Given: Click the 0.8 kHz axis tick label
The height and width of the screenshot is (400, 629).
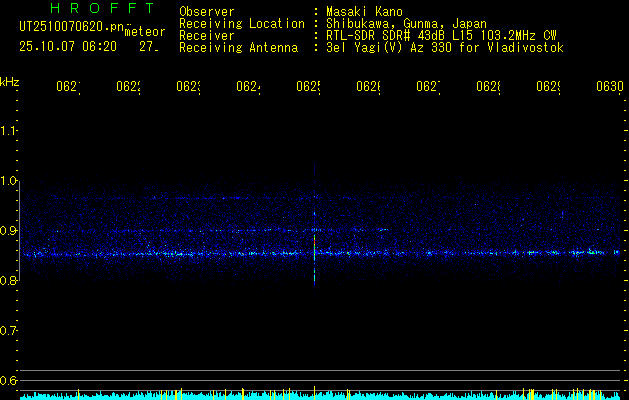Looking at the screenshot, I should click(x=8, y=280).
